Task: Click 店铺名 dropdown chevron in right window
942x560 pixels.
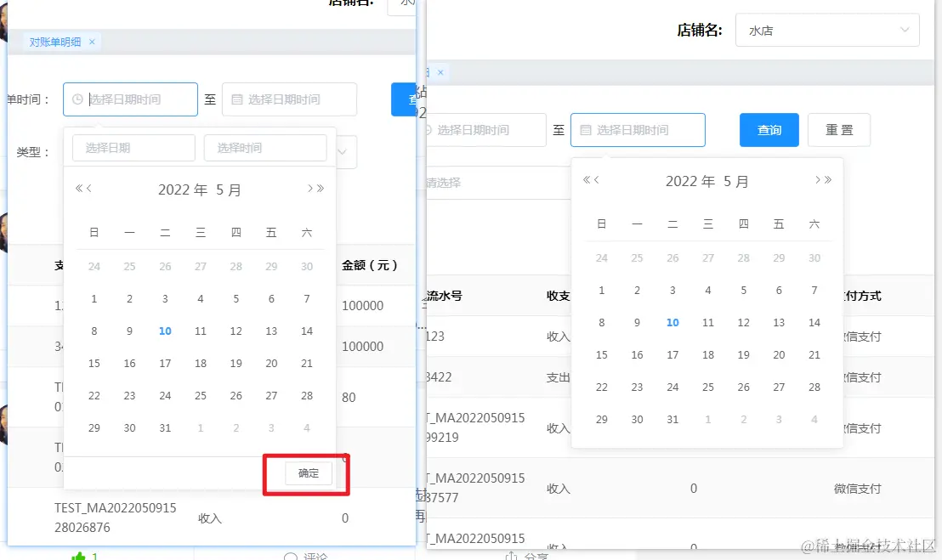Action: [904, 30]
